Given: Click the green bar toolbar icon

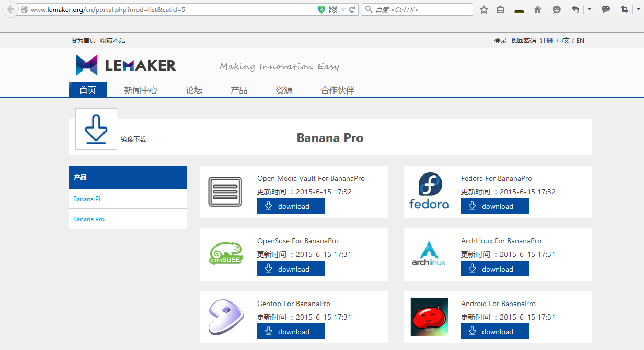Looking at the screenshot, I should pyautogui.click(x=519, y=11).
